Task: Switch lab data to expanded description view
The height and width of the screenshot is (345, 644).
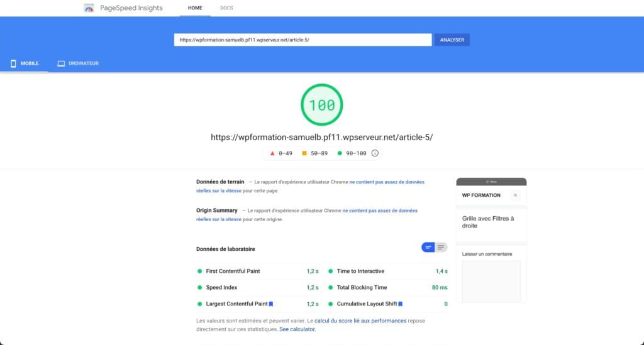Action: point(441,248)
